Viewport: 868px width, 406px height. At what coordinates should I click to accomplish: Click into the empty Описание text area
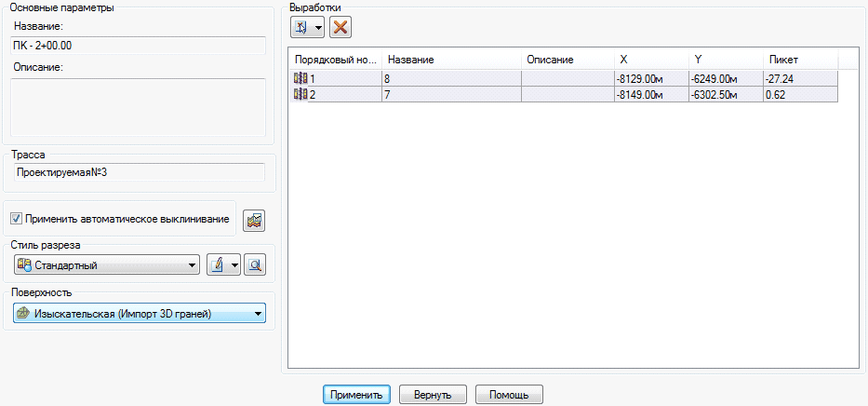click(138, 107)
